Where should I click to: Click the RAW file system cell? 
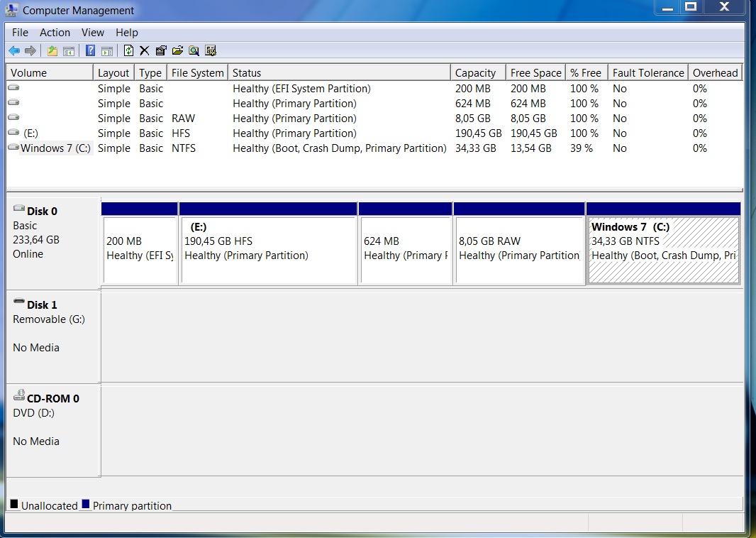click(183, 119)
